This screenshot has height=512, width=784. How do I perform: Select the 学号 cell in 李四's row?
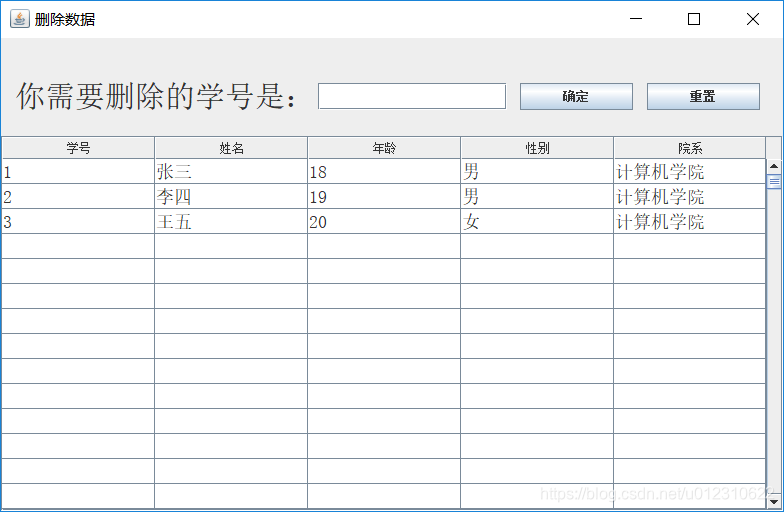78,196
